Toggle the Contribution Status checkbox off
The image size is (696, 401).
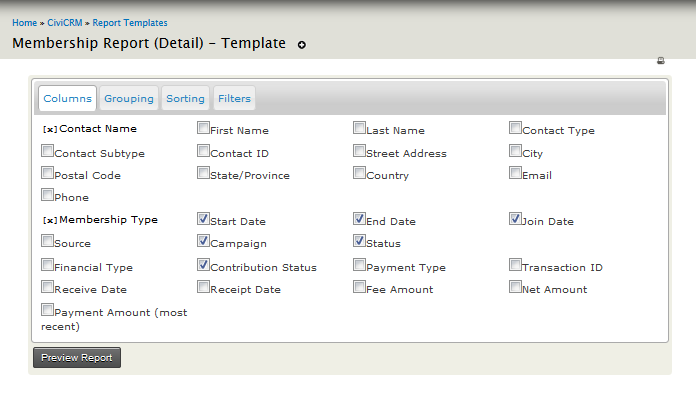point(203,265)
